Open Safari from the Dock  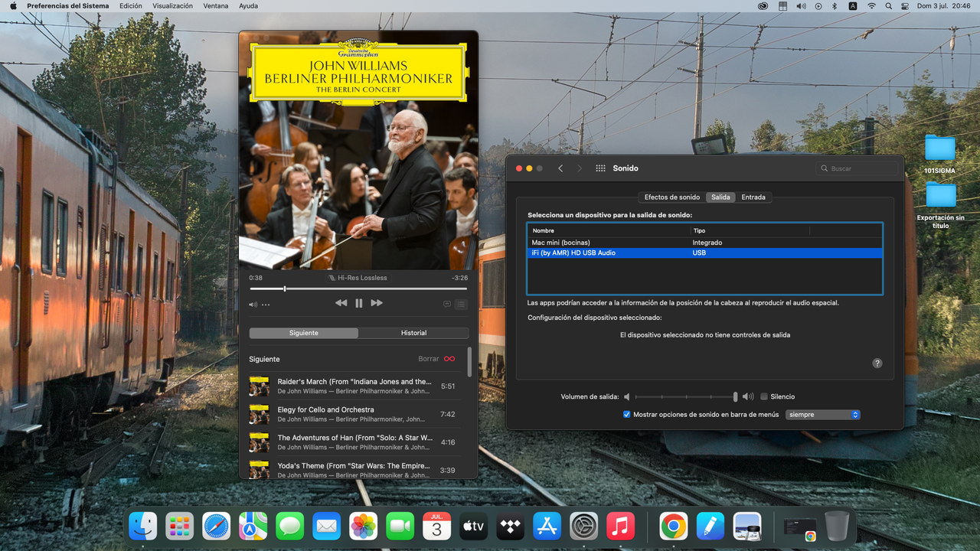tap(216, 526)
